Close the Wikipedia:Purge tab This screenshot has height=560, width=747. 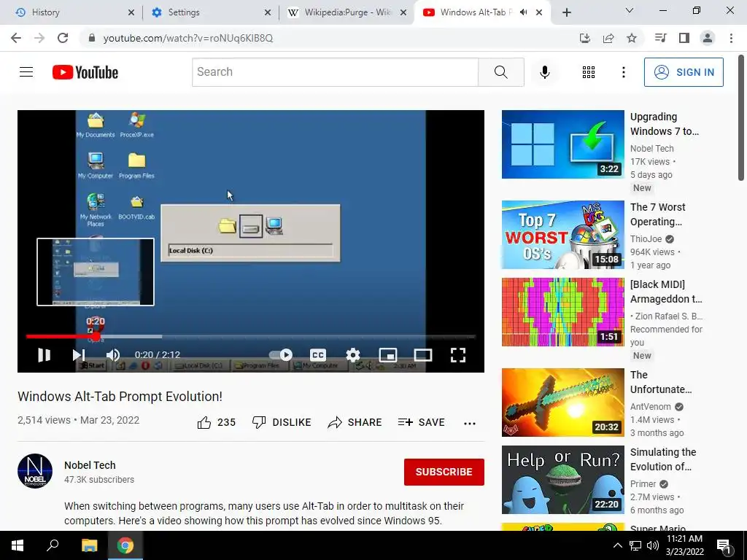point(403,12)
